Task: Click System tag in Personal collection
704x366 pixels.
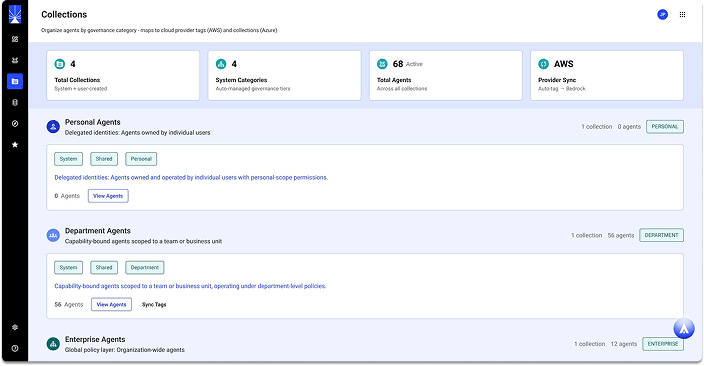Action: pyautogui.click(x=68, y=159)
